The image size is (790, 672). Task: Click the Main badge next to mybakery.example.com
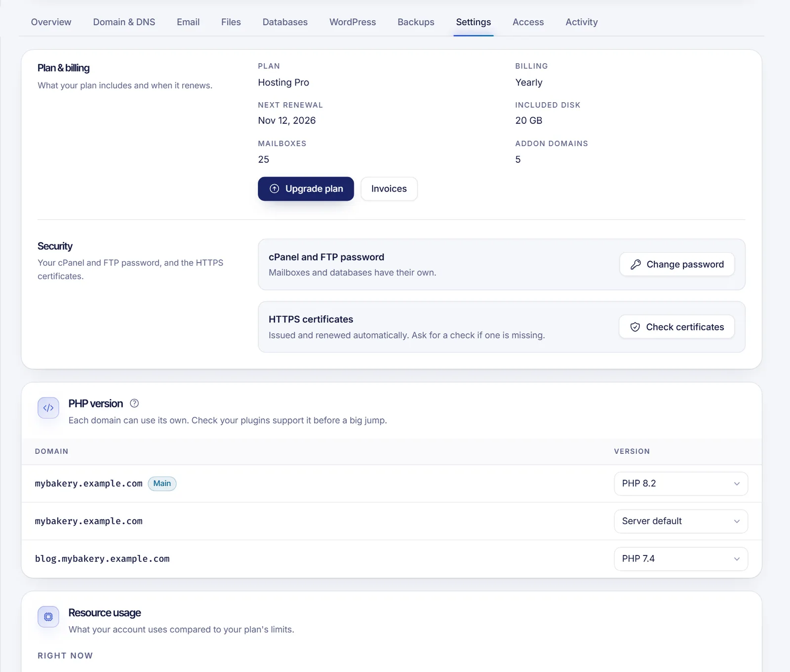click(x=162, y=483)
